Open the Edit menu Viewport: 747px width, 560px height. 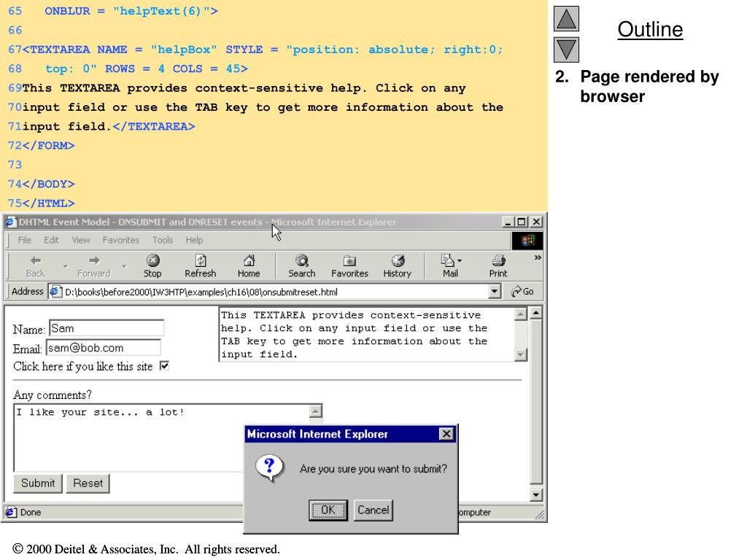coord(51,240)
